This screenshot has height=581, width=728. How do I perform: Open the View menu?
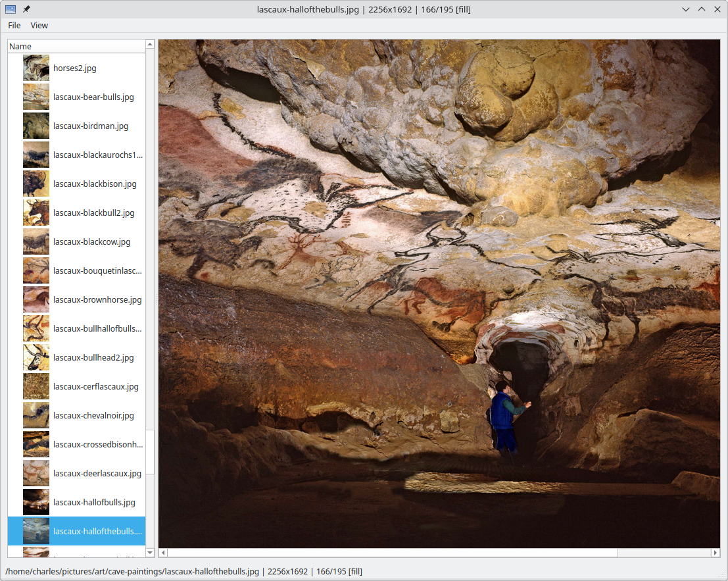click(x=39, y=25)
